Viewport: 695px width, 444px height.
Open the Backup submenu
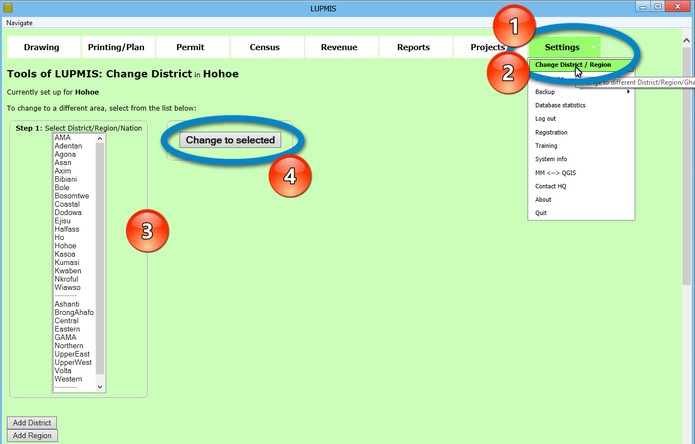tap(581, 92)
